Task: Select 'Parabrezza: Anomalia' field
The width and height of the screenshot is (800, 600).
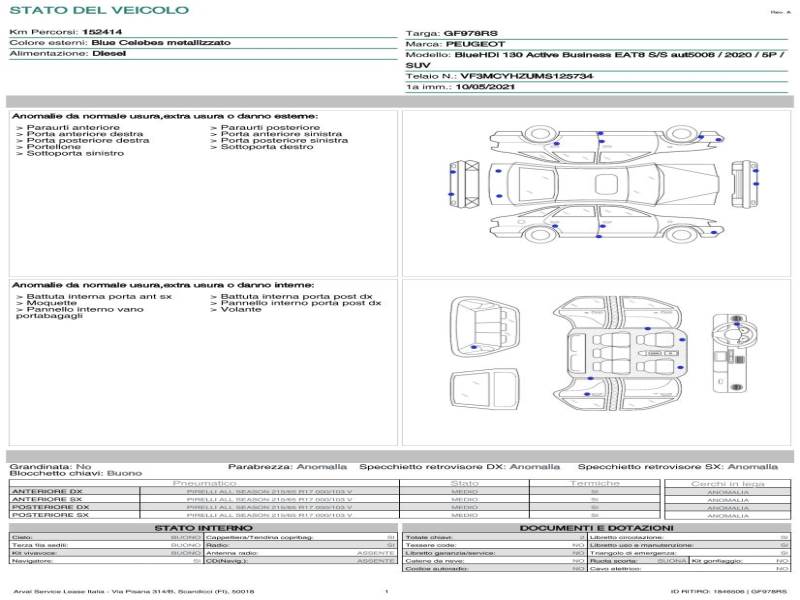Action: pos(288,466)
